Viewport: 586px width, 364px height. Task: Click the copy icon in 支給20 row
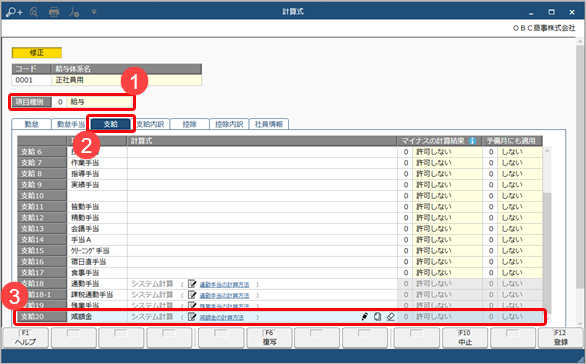click(377, 317)
